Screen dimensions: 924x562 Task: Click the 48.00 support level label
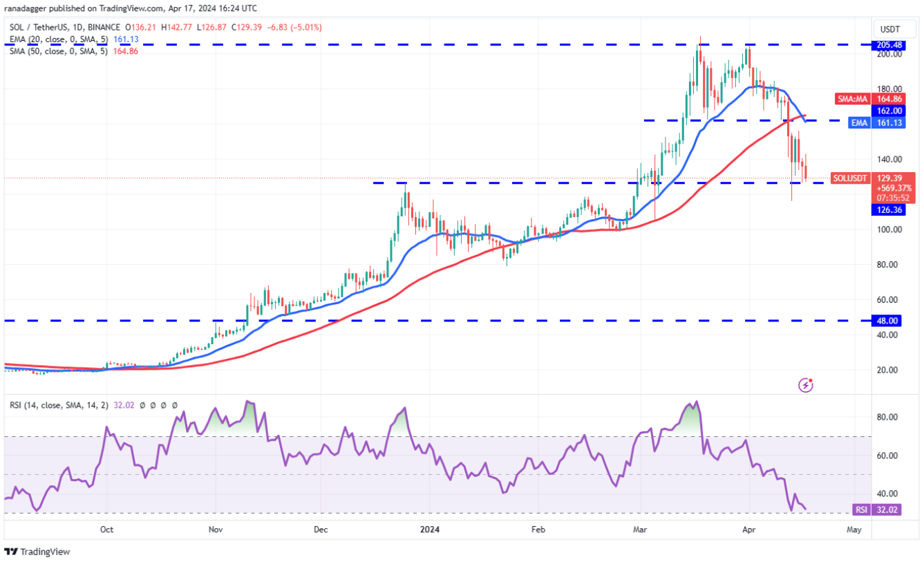pos(887,321)
